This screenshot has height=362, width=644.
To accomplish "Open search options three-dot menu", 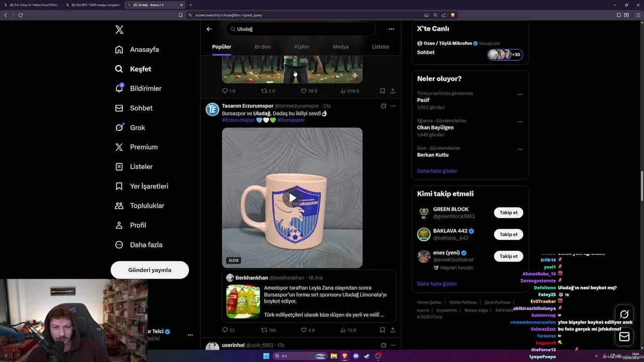I will click(391, 29).
